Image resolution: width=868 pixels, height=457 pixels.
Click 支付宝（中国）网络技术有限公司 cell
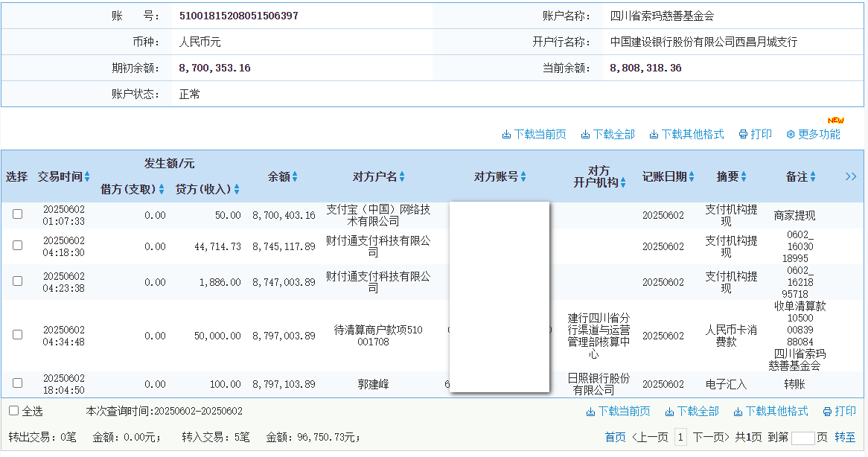[x=378, y=215]
